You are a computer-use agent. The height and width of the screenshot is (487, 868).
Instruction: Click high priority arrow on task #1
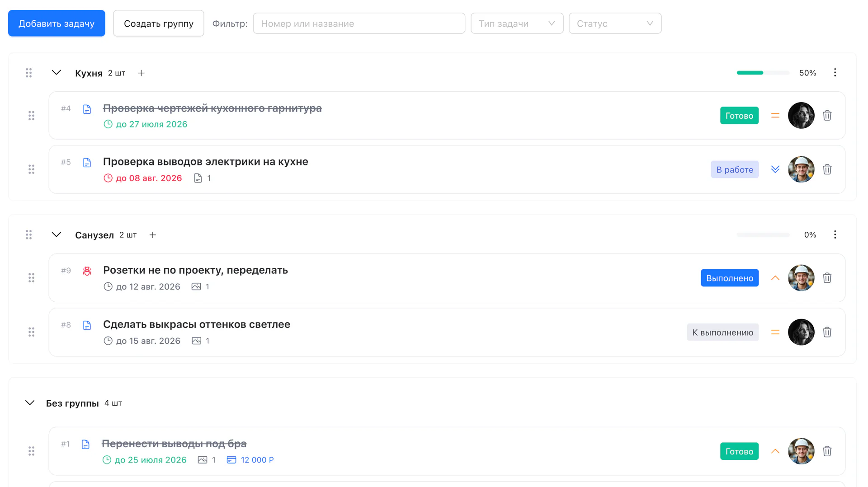[x=775, y=451]
